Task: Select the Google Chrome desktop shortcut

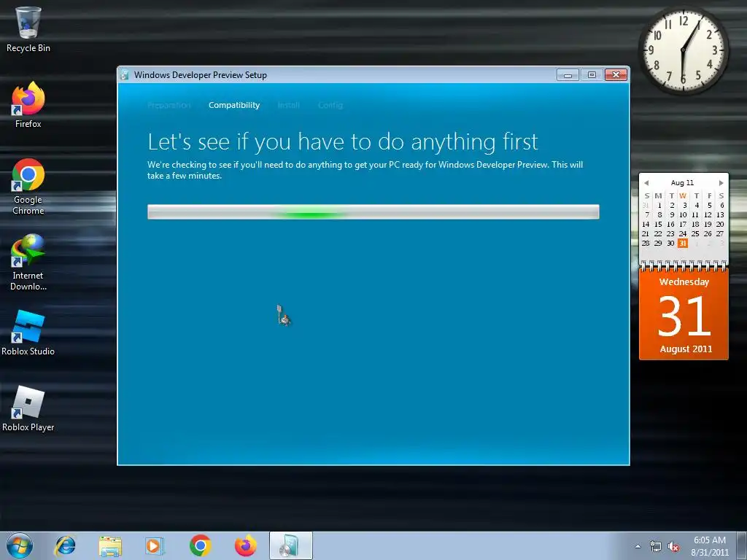Action: tap(28, 187)
